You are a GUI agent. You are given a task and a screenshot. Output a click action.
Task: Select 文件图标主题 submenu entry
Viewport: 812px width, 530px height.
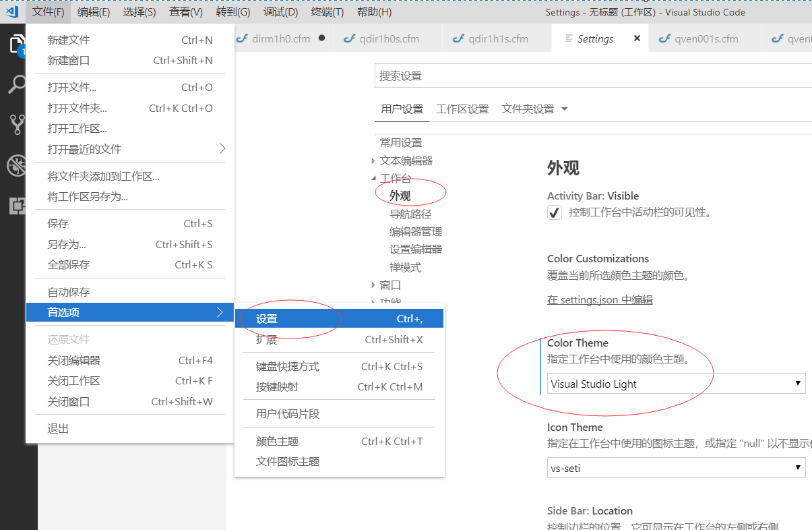pyautogui.click(x=339, y=461)
